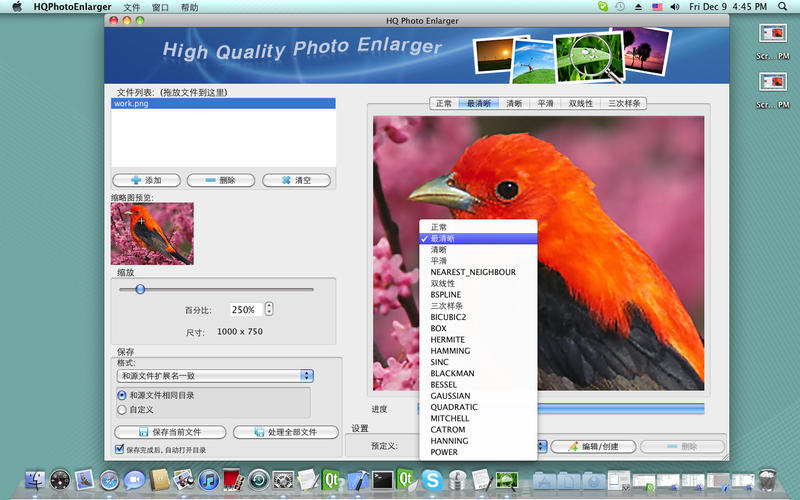
Task: Switch to the 双线性 preview tab
Action: tap(580, 103)
